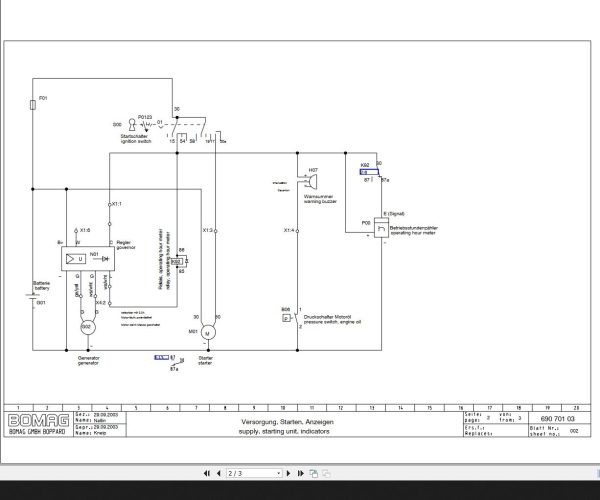Screen dimensions: 600x500
Task: Click the 'Betriebsstundenzähler operating hour meter' label
Action: coord(414,230)
